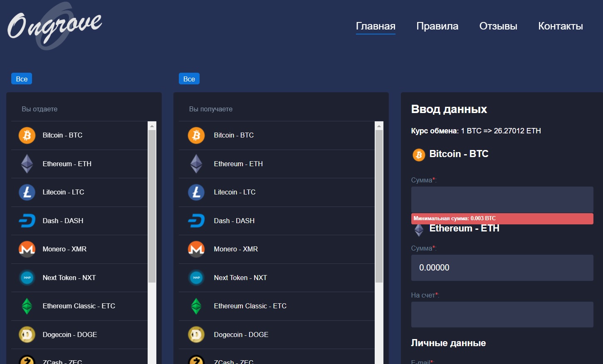Click the 'Все' filter above 'Вы отдаете'
This screenshot has height=364, width=603.
click(22, 79)
